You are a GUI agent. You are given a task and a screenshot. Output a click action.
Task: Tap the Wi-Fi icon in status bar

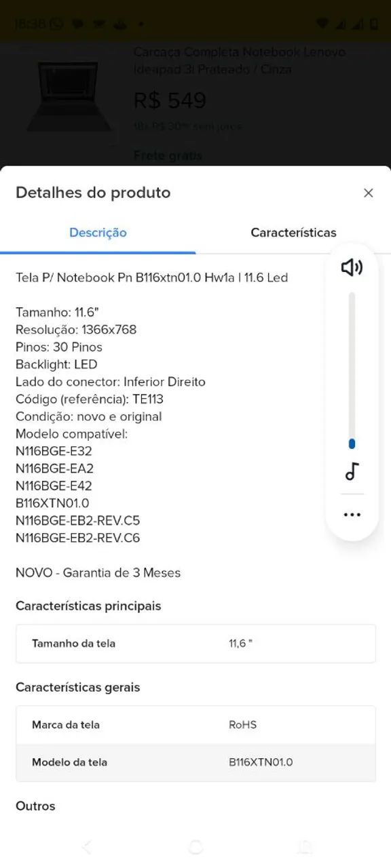pos(324,22)
